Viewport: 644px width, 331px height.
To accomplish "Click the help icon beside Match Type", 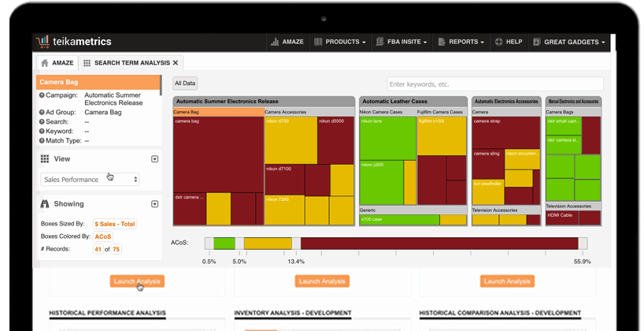I will (x=42, y=140).
